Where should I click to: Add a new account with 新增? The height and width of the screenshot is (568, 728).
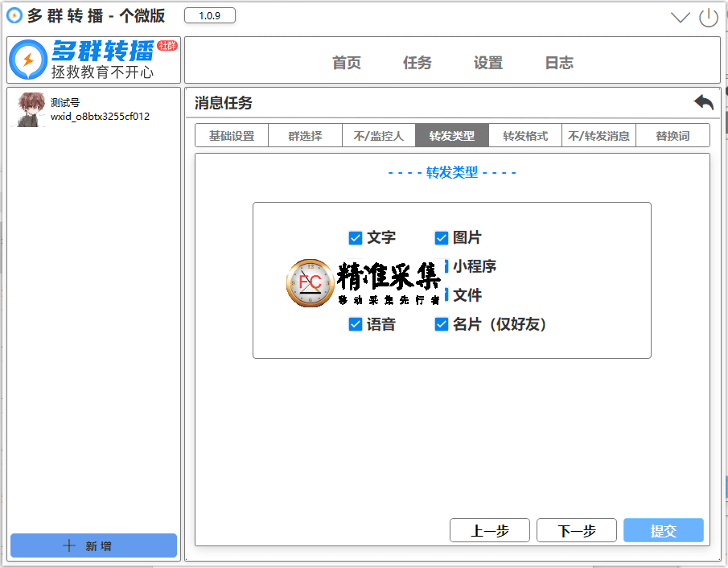point(94,545)
